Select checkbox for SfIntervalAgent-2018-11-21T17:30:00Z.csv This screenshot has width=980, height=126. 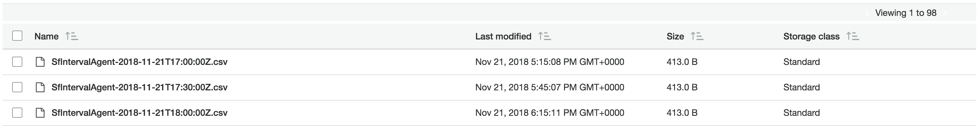[x=17, y=87]
